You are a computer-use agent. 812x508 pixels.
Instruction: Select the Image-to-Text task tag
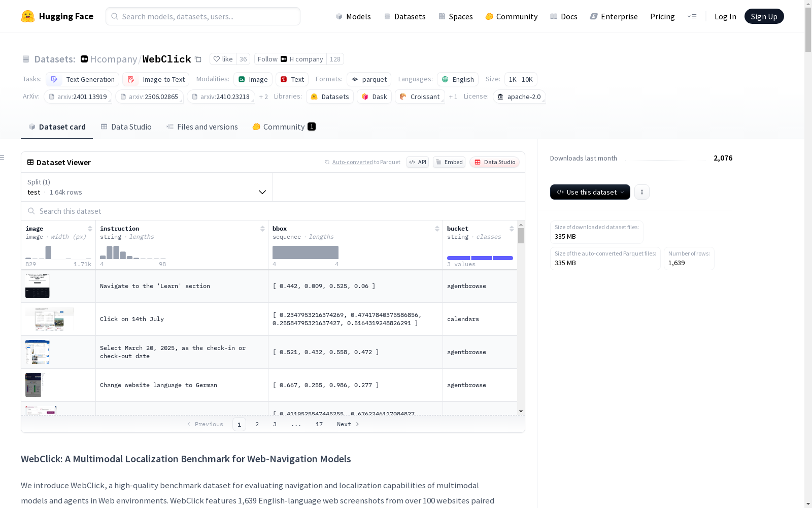click(156, 79)
